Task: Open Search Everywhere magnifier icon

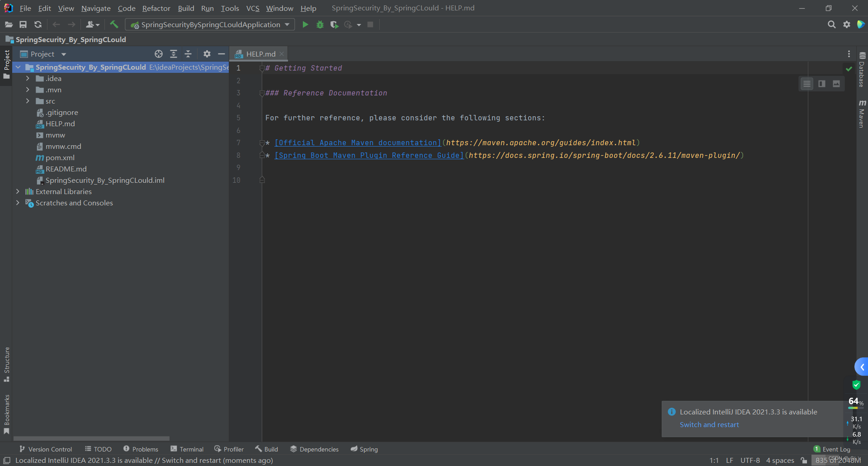Action: tap(831, 24)
